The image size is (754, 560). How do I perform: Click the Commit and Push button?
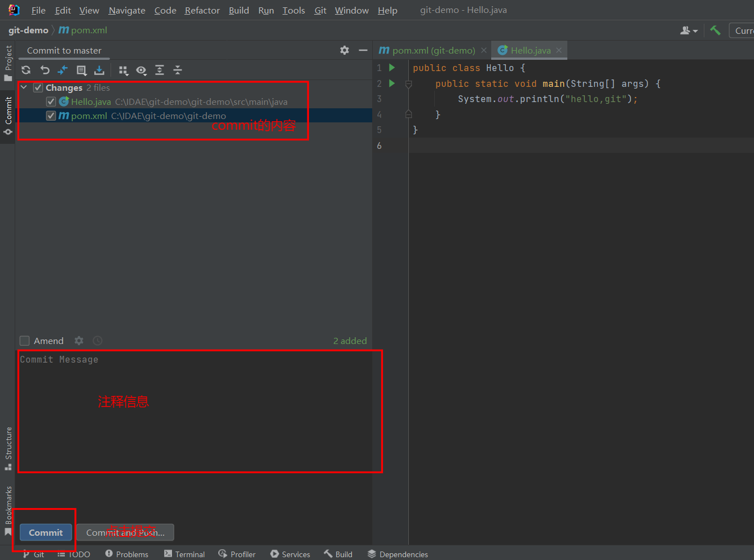[125, 532]
